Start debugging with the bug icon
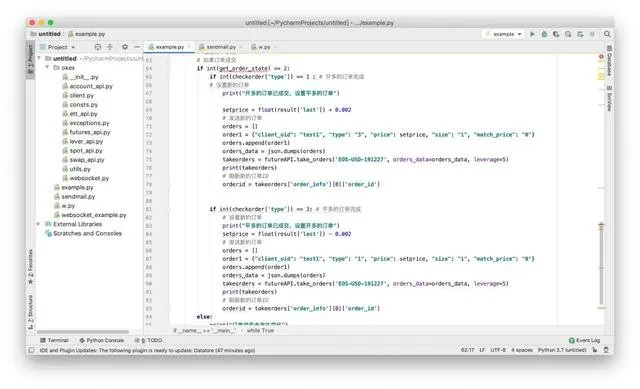The image size is (640, 389). coord(544,34)
